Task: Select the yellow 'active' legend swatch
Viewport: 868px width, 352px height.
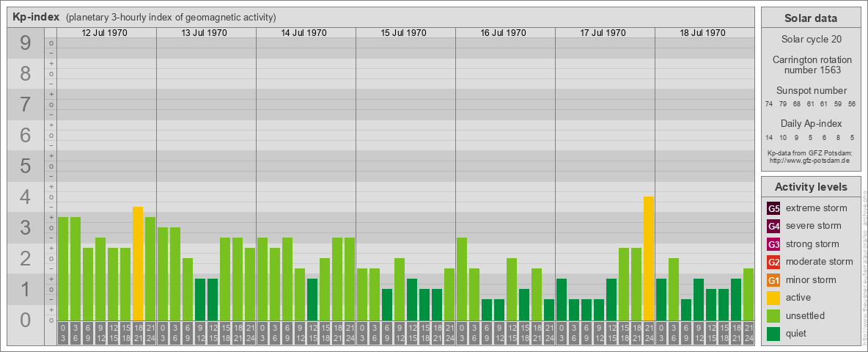Action: (773, 298)
